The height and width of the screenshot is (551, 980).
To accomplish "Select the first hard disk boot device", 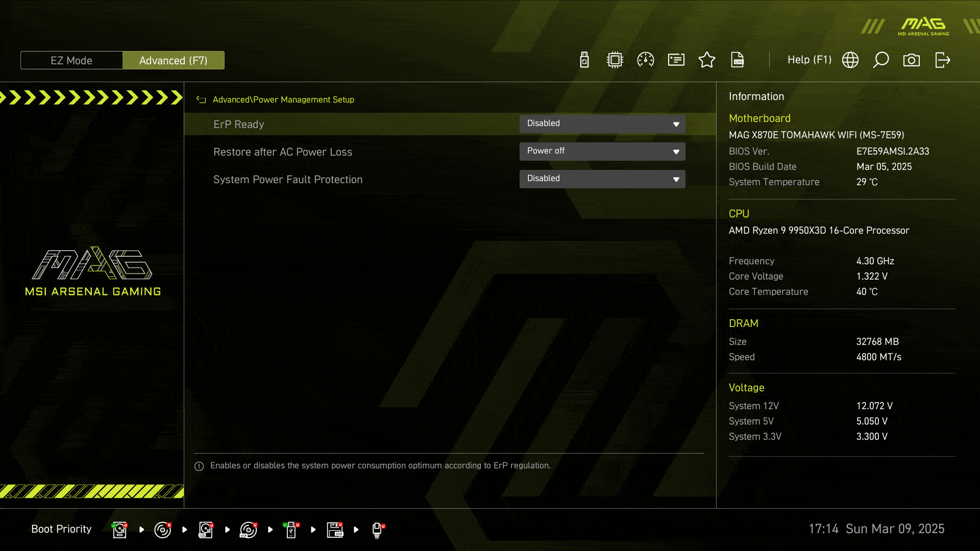I will [x=120, y=530].
